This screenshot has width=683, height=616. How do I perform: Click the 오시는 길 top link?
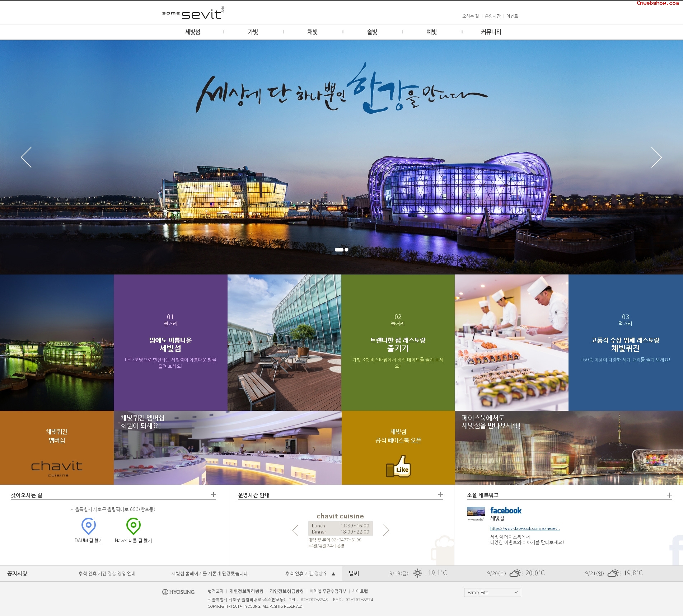click(x=471, y=16)
